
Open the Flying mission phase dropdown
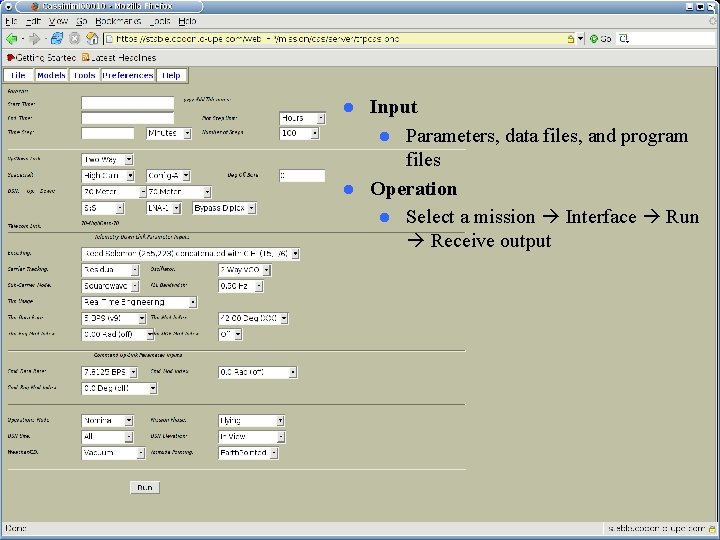pyautogui.click(x=251, y=420)
